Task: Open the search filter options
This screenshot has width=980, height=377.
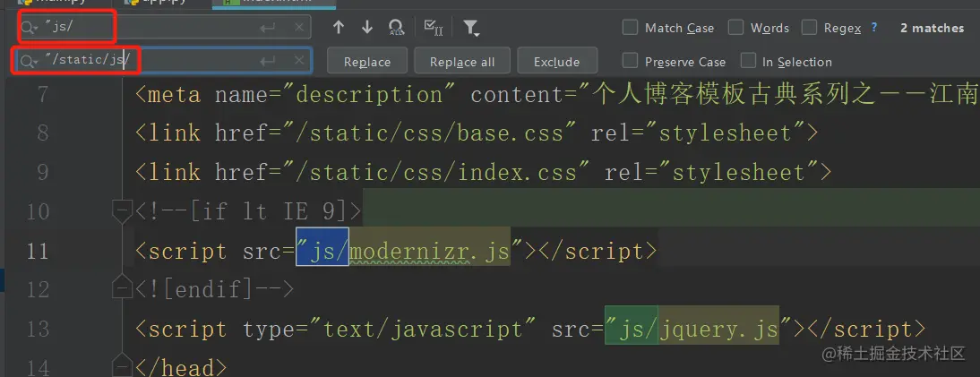Action: (471, 28)
